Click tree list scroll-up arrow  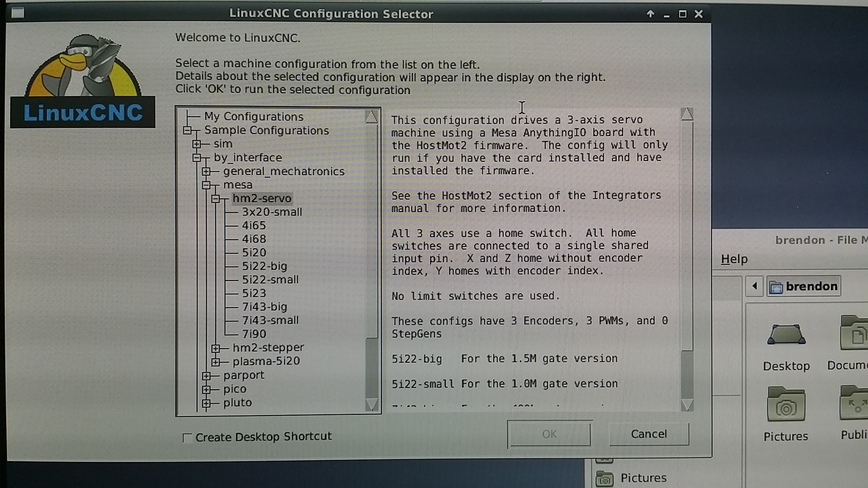click(371, 116)
